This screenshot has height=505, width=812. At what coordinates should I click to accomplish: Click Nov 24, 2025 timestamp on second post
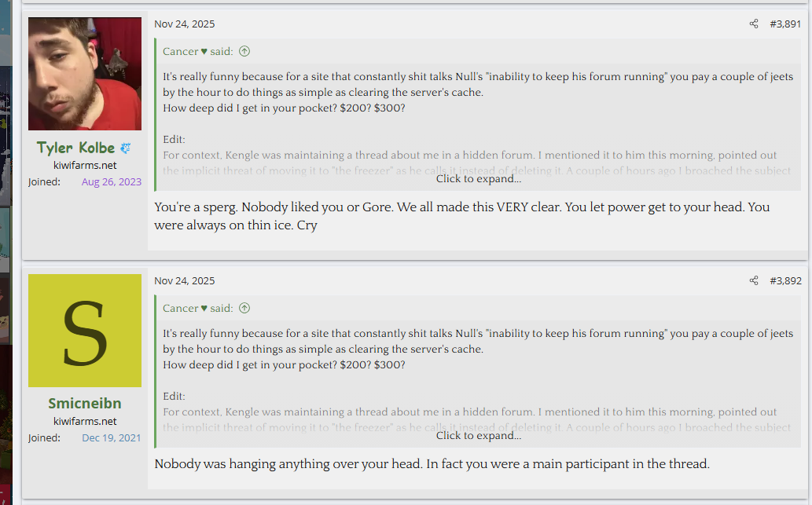click(x=184, y=281)
